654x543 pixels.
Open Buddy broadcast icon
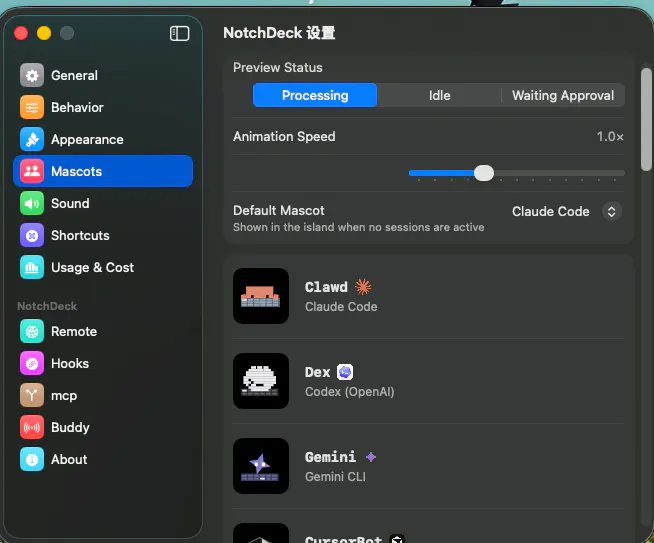point(32,427)
